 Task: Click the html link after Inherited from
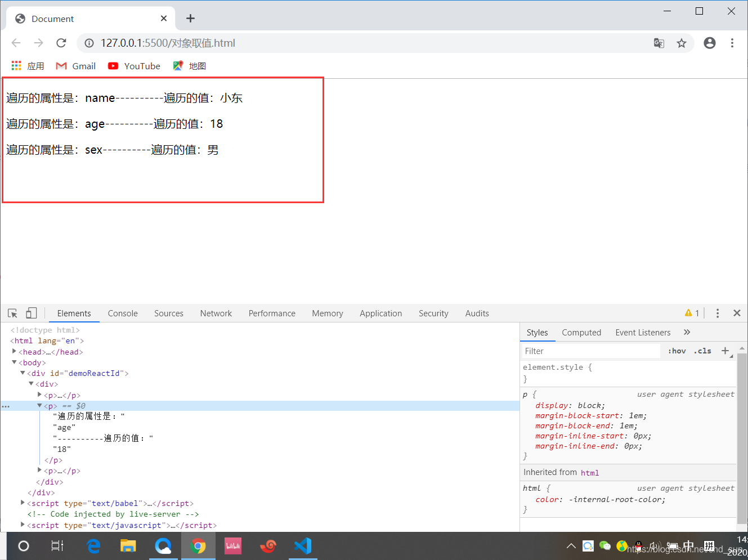click(x=590, y=473)
